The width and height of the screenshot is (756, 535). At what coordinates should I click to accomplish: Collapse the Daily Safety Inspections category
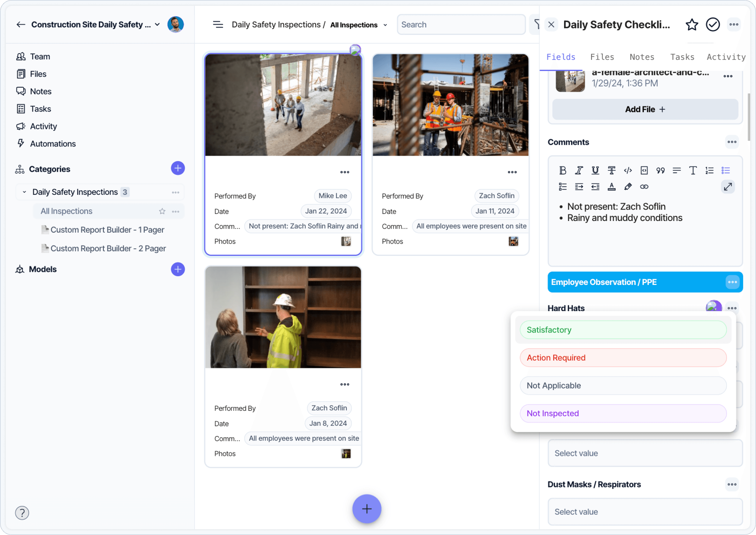(24, 192)
